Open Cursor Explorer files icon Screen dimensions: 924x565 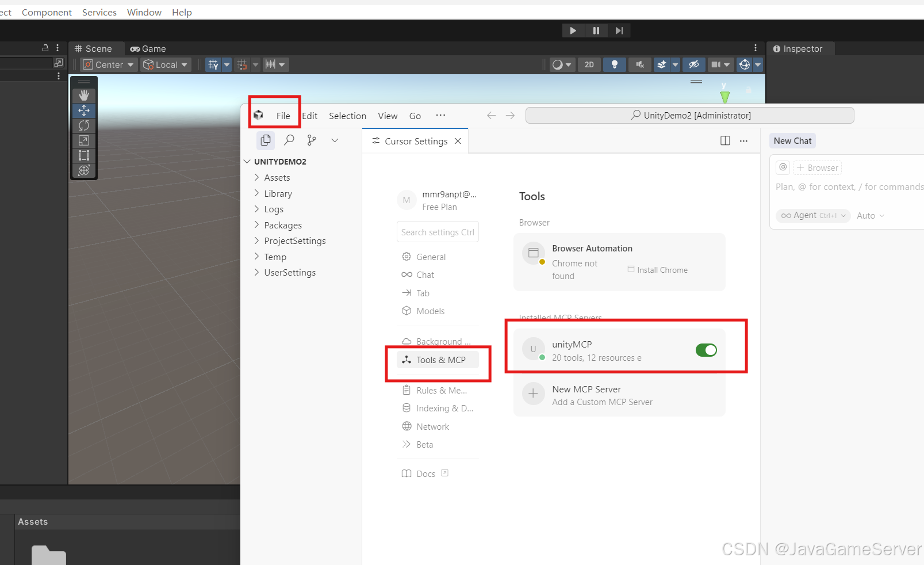(266, 140)
